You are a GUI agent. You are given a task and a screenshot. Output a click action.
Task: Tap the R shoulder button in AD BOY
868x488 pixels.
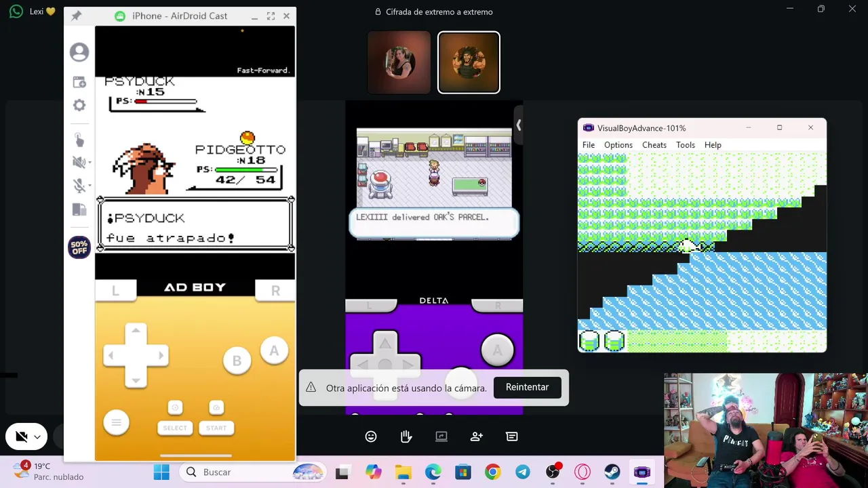tap(275, 291)
